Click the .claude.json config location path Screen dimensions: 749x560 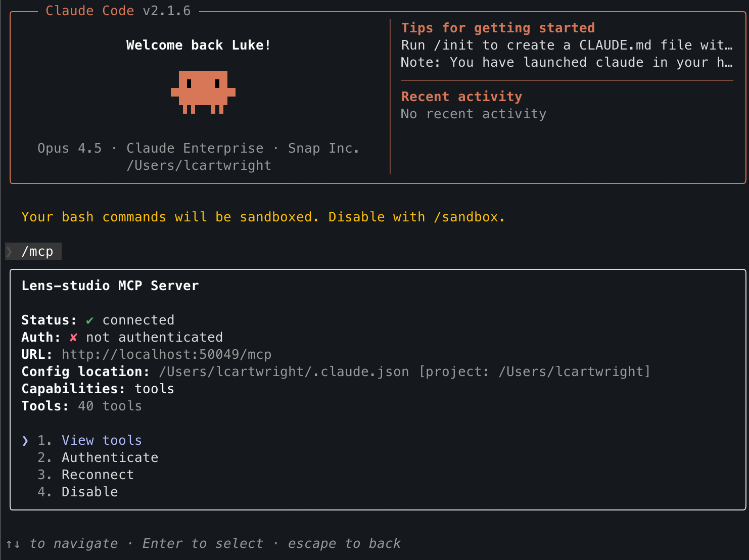click(284, 372)
